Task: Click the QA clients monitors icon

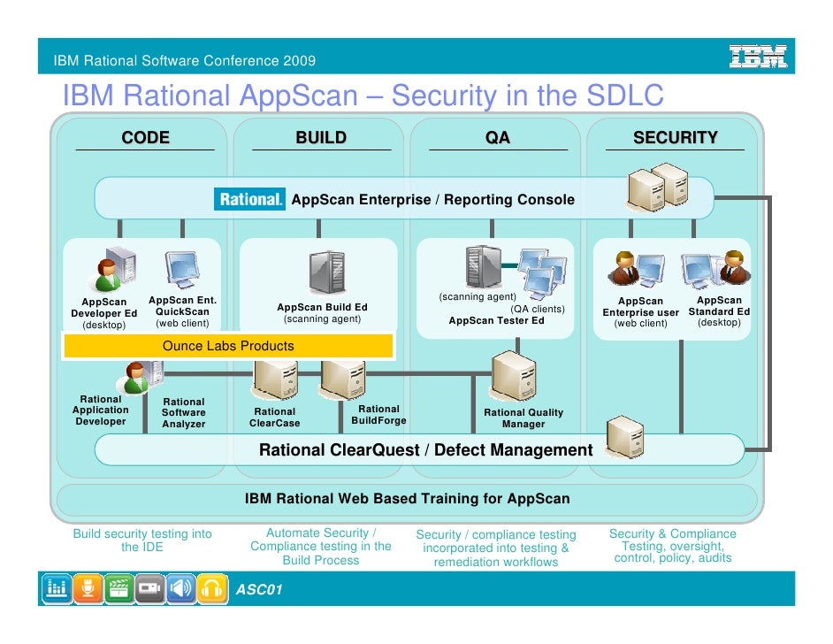Action: pos(542,272)
